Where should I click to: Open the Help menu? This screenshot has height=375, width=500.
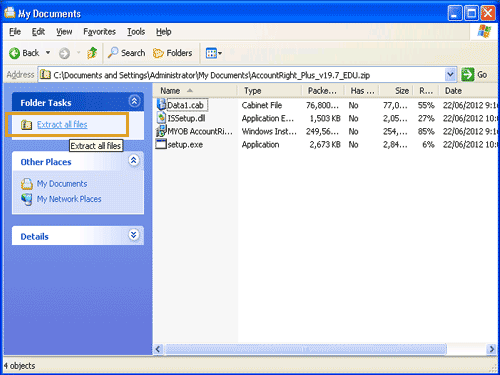[x=164, y=32]
